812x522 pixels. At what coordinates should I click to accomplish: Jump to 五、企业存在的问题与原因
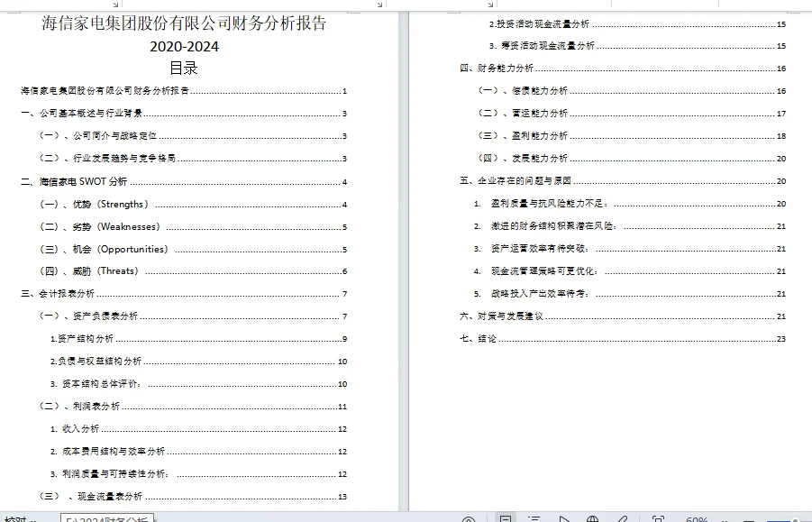pos(623,180)
